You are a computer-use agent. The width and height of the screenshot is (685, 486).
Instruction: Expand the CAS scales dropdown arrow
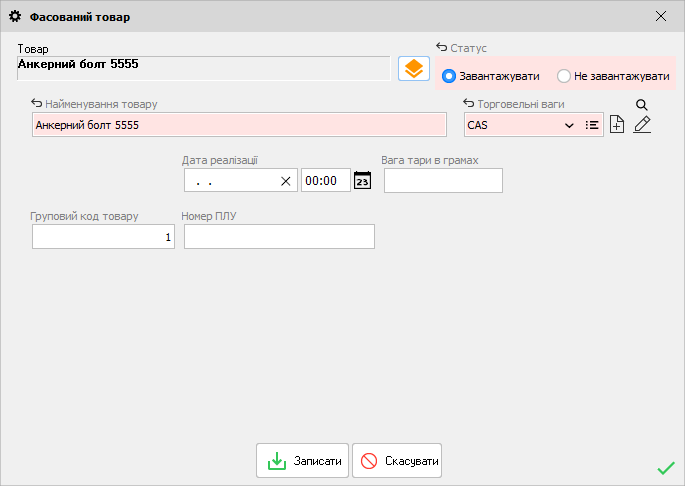569,125
